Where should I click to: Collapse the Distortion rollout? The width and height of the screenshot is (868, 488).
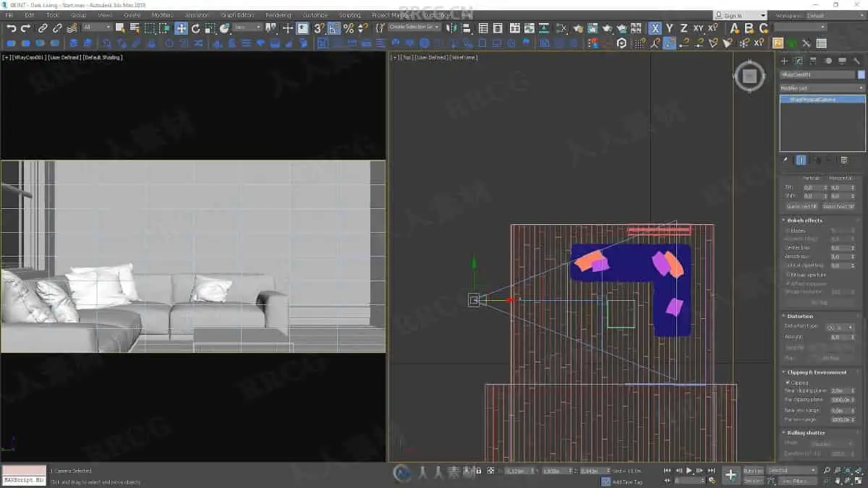(x=800, y=316)
